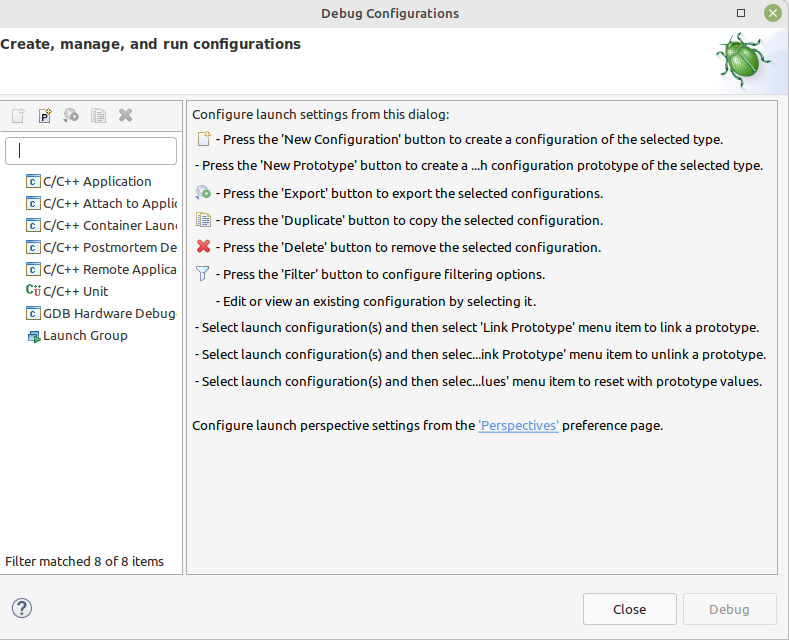Viewport: 789px width, 640px height.
Task: Focus the filter text input field
Action: click(x=91, y=151)
